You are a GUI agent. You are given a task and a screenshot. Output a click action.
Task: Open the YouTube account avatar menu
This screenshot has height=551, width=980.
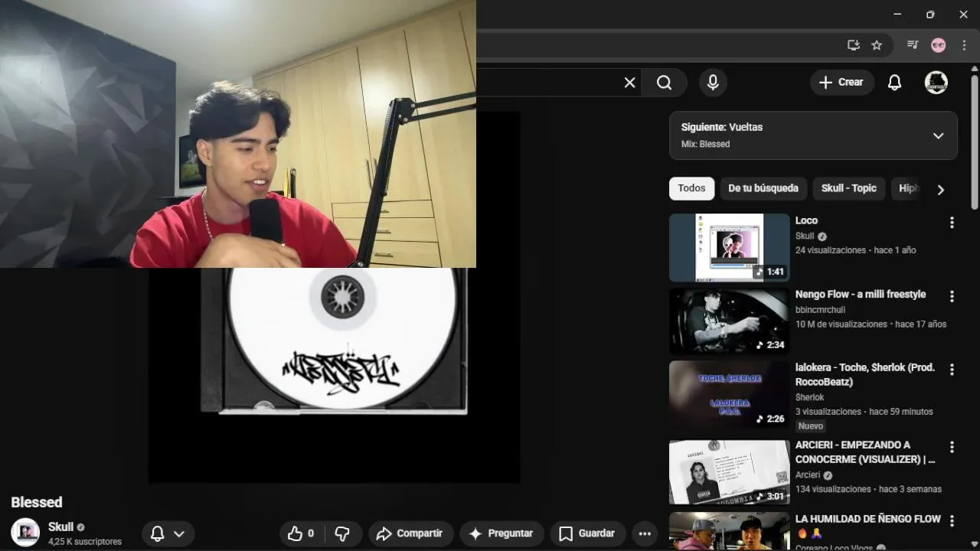[936, 83]
